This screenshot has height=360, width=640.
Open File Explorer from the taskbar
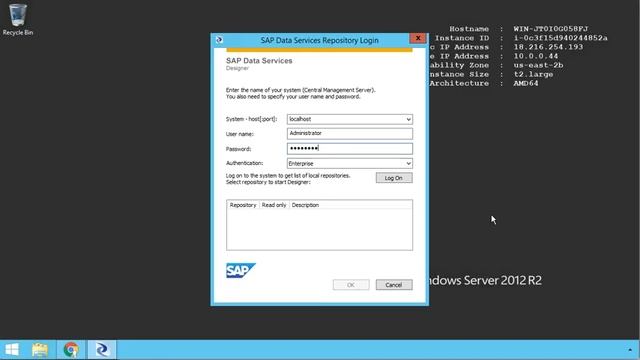(40, 350)
